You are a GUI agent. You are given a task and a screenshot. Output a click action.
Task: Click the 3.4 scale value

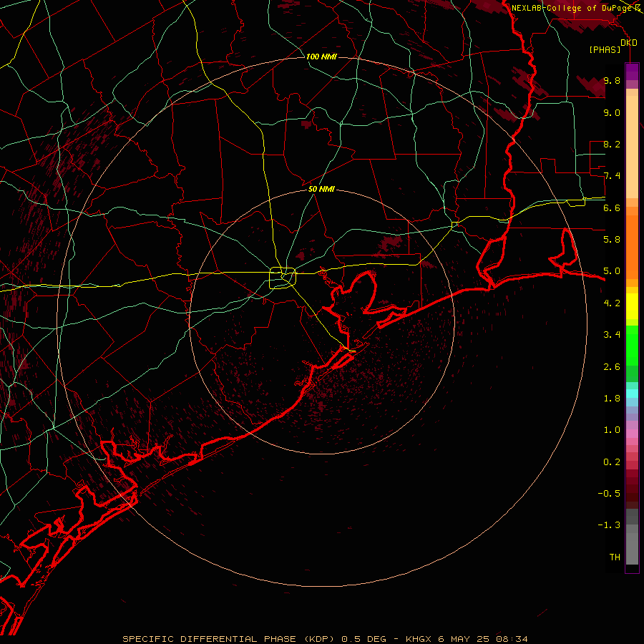612,335
